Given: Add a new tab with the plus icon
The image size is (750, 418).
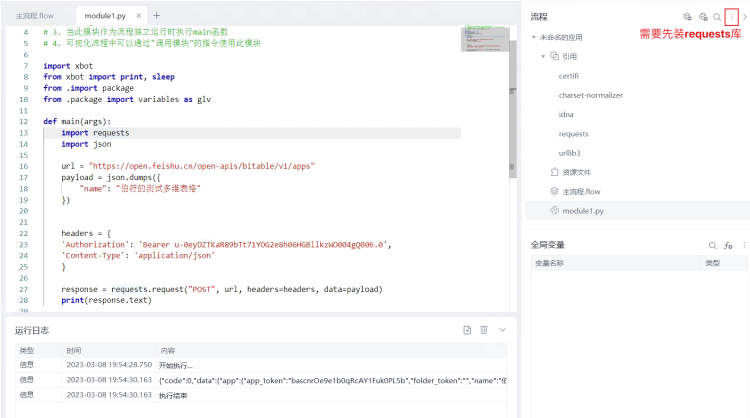Looking at the screenshot, I should click(156, 15).
